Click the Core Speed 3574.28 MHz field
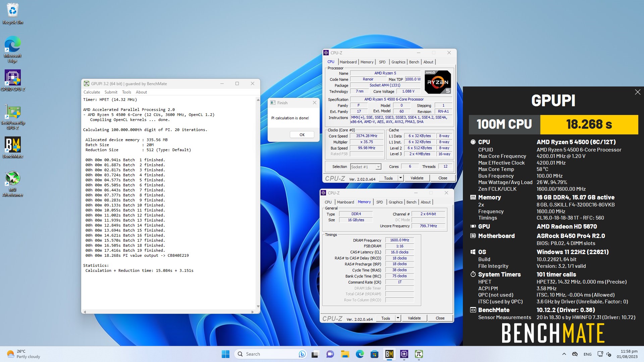644x362 pixels. [x=367, y=136]
